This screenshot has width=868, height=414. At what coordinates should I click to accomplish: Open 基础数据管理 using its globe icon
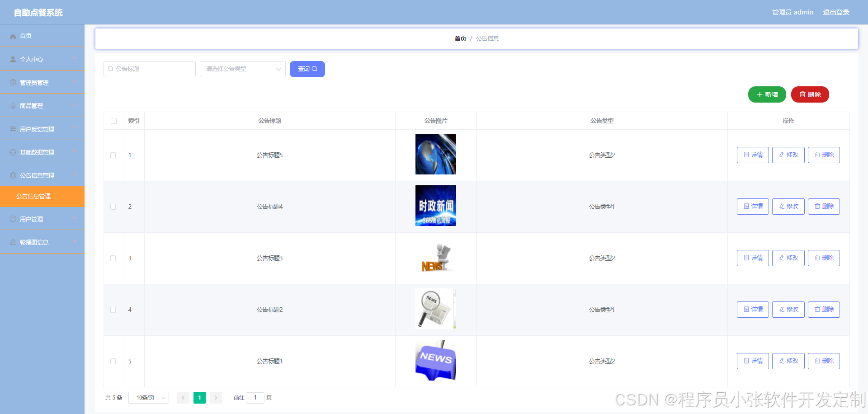13,152
